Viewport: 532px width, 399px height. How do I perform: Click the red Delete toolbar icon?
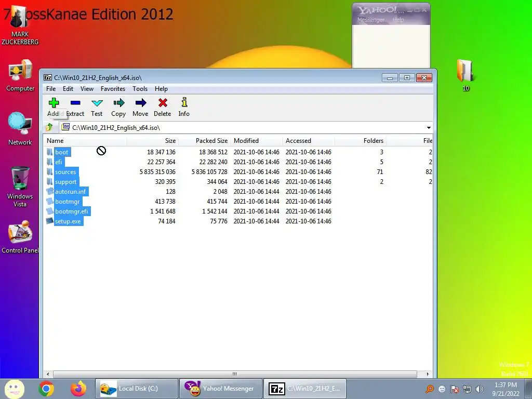click(163, 102)
